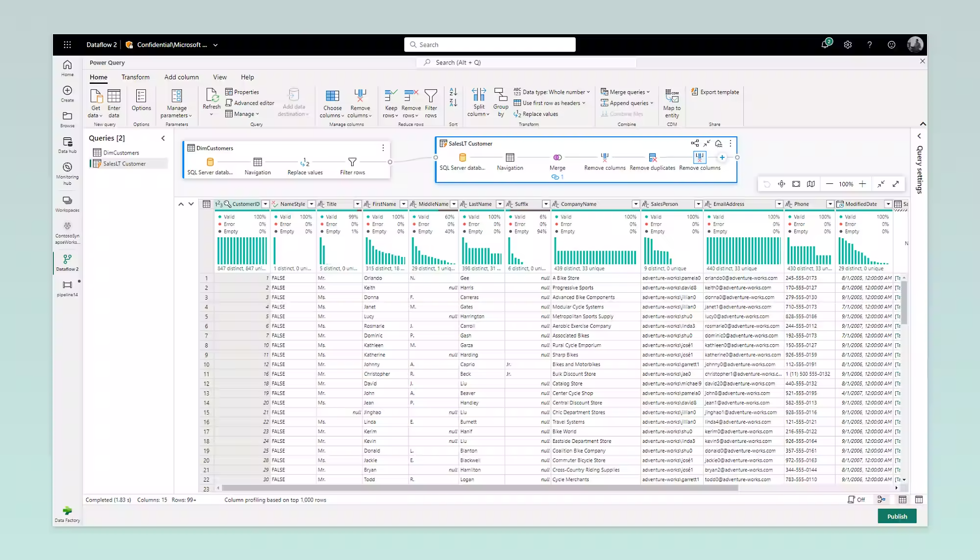Click the ribbon Filter rows button

(x=431, y=103)
